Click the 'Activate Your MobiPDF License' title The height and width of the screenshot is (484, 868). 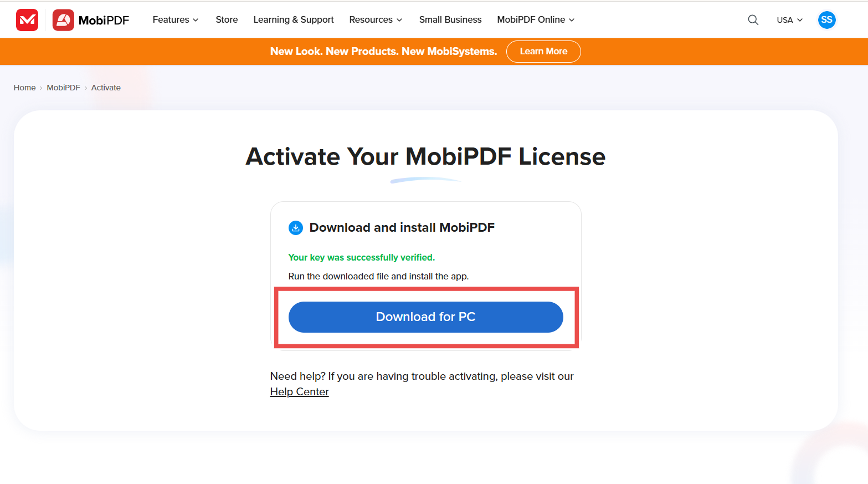click(x=425, y=157)
